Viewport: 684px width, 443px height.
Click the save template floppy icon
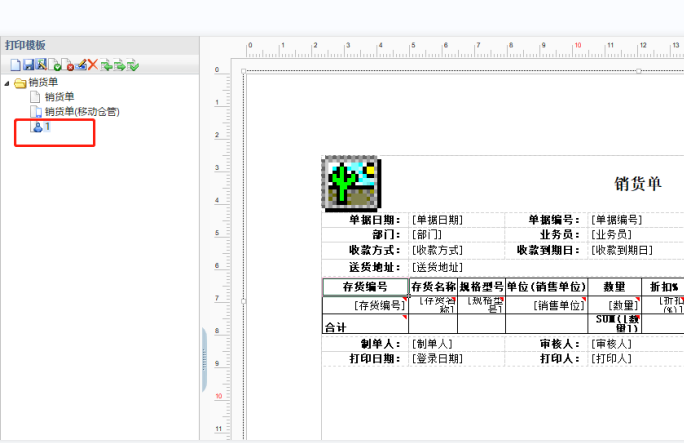coord(29,65)
